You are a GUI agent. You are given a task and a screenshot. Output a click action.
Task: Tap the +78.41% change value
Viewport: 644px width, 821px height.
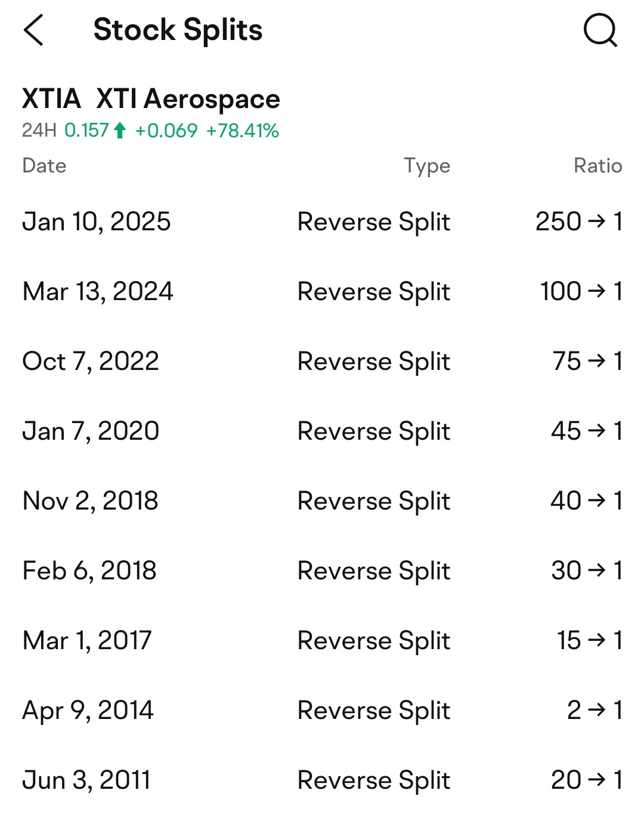coord(243,130)
